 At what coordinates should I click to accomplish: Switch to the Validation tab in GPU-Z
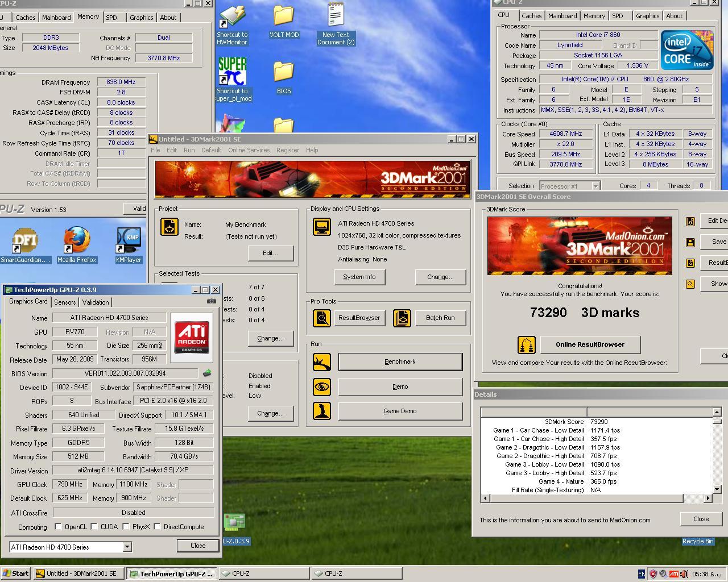pyautogui.click(x=96, y=302)
